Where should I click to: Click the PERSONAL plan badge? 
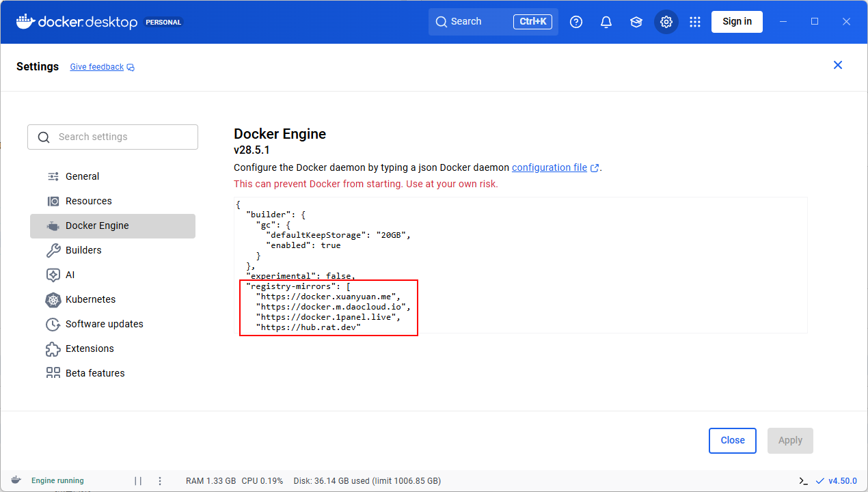[163, 22]
